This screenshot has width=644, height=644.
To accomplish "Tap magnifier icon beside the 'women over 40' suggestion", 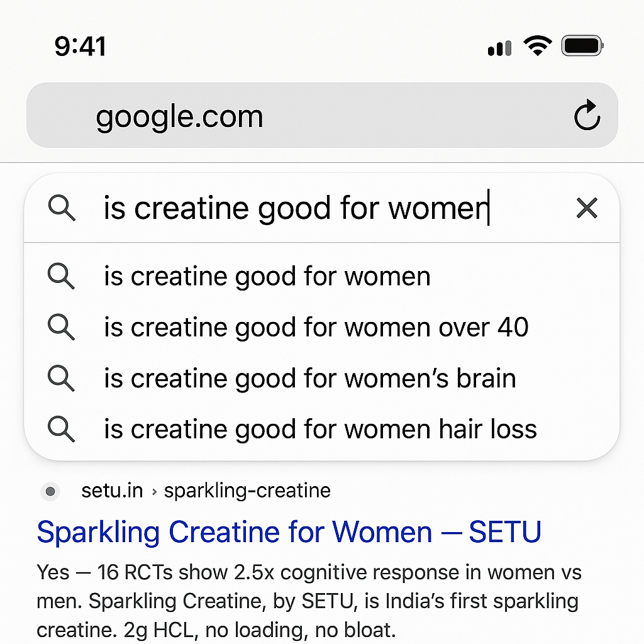I will pyautogui.click(x=61, y=327).
